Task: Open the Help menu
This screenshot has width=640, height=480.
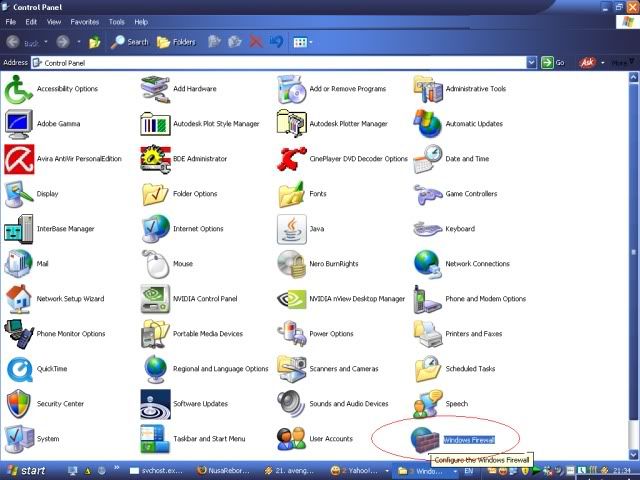Action: coord(141,22)
